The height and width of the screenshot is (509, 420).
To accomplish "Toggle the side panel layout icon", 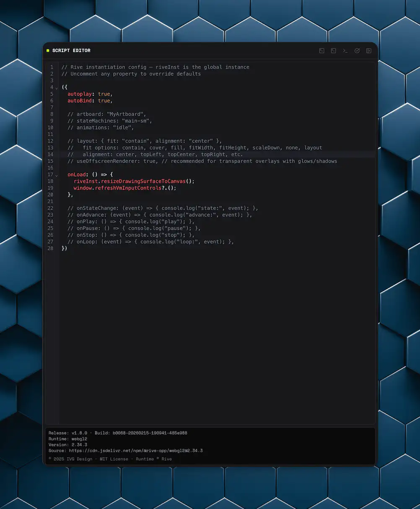I will click(x=368, y=51).
